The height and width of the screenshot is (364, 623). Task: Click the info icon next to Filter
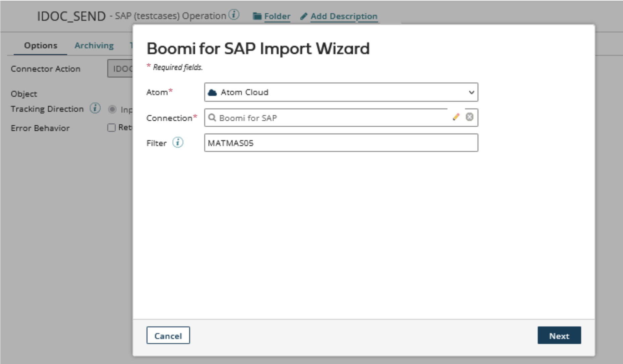point(178,142)
